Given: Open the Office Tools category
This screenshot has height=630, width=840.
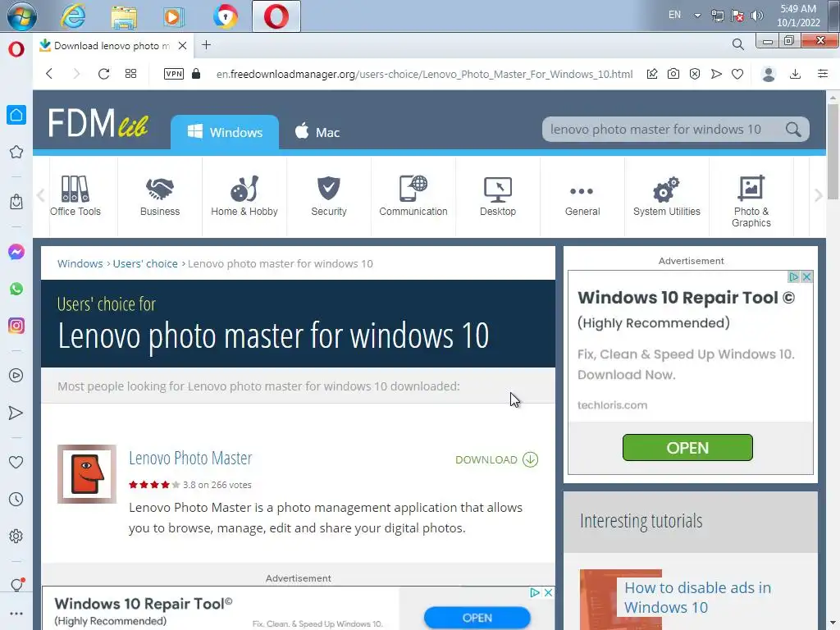Looking at the screenshot, I should [75, 196].
